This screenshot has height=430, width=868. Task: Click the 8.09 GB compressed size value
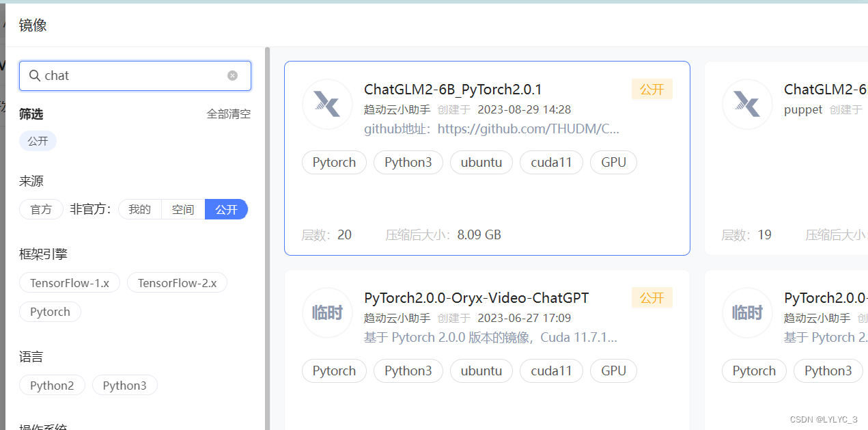(x=479, y=235)
